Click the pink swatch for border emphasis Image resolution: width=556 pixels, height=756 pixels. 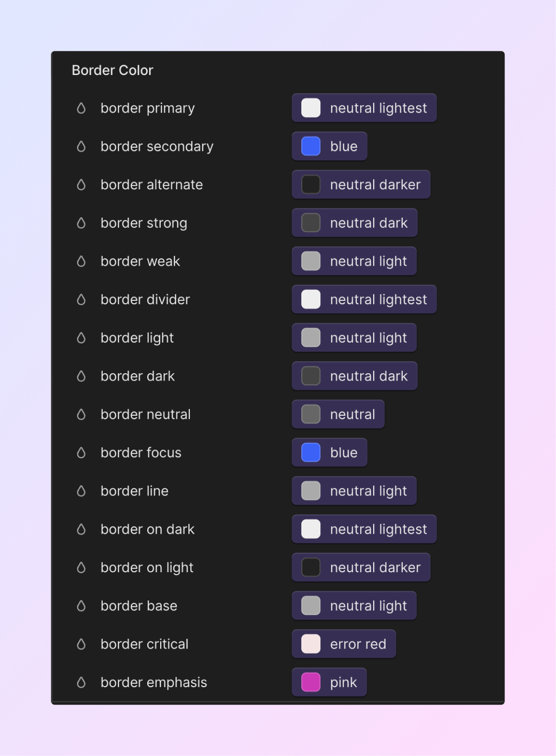(x=311, y=682)
